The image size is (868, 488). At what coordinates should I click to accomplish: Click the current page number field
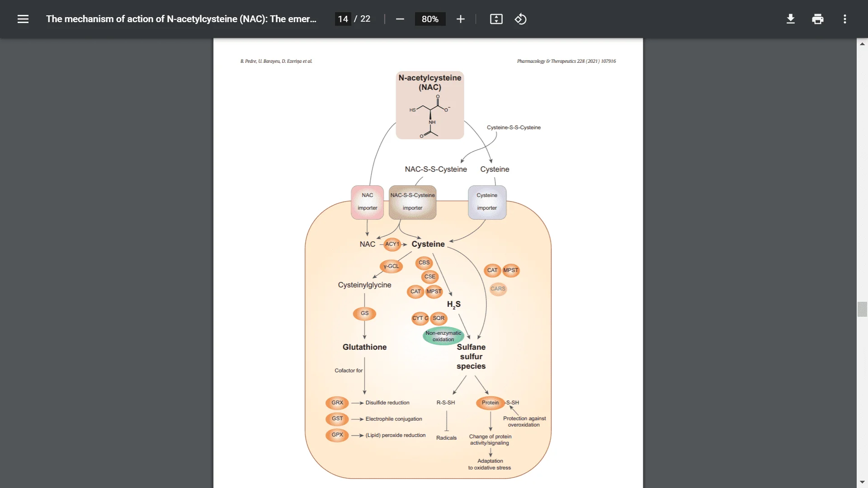(x=343, y=19)
